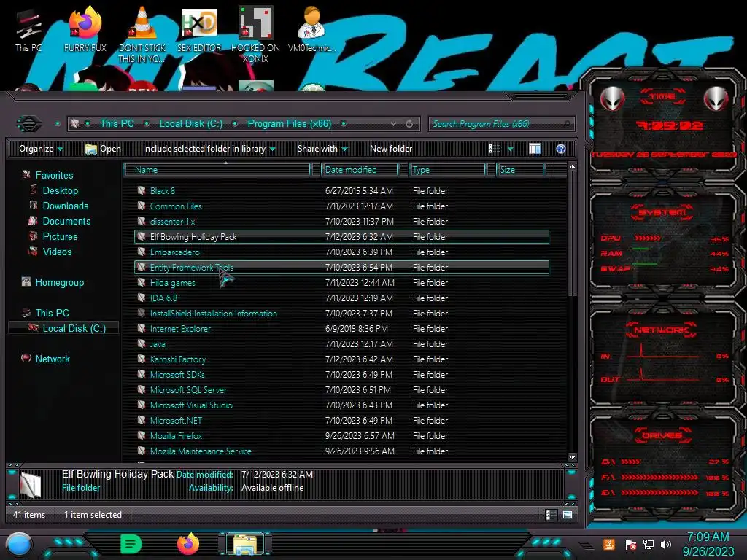The width and height of the screenshot is (747, 560).
Task: Open FURRY FUX Firefox desktop shortcut
Action: 85,29
